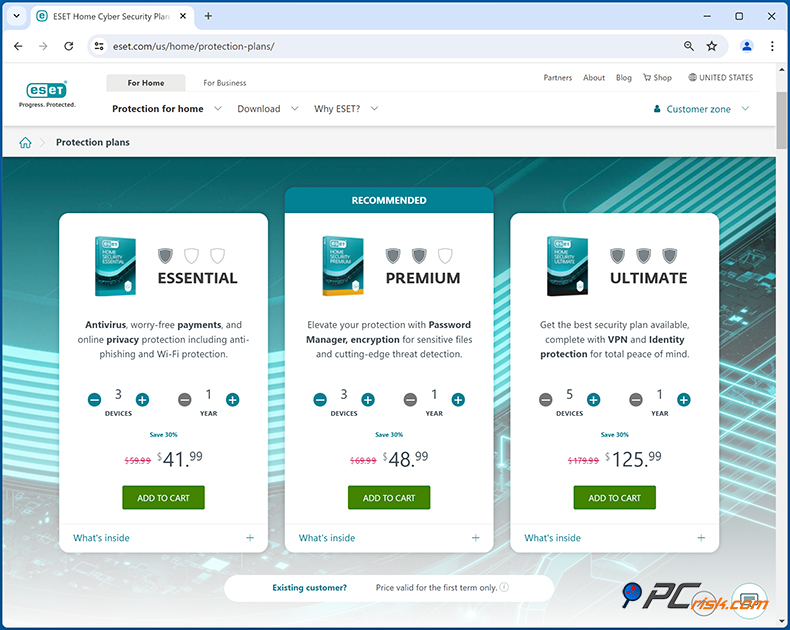
Task: Open Chrome three-dot menu
Action: coord(772,46)
